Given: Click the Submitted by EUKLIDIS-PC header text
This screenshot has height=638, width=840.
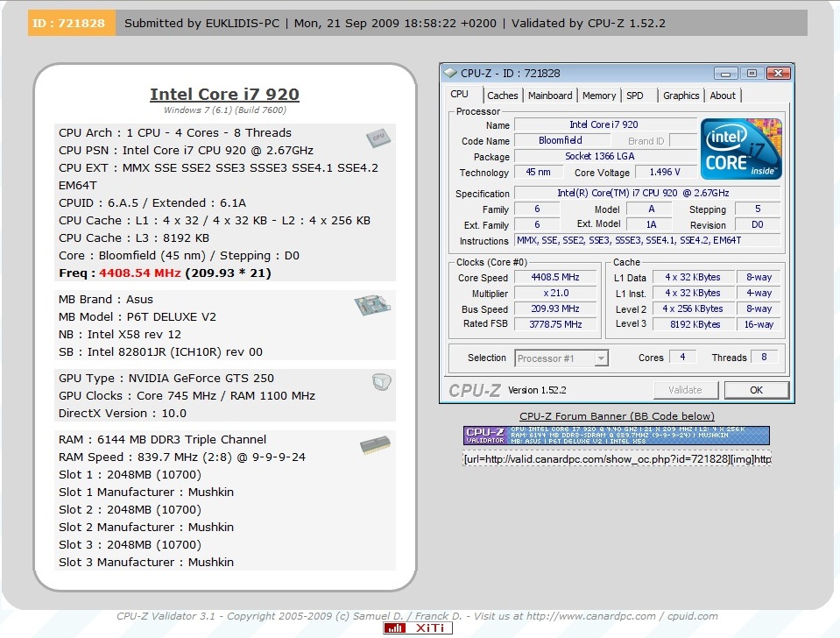Looking at the screenshot, I should point(202,23).
